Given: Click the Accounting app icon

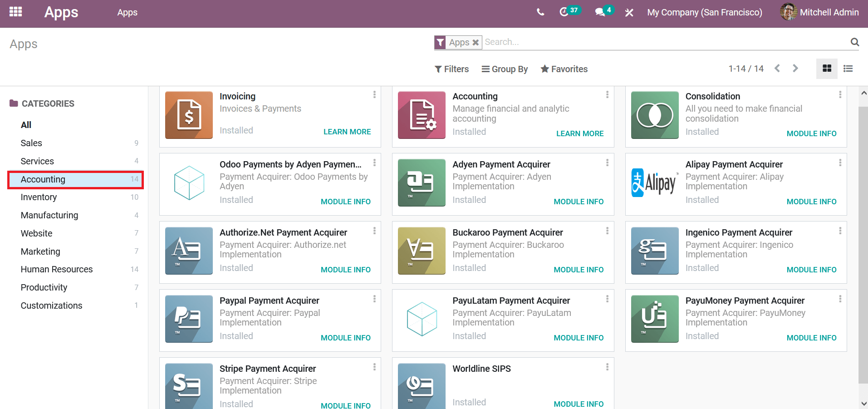Looking at the screenshot, I should pos(422,115).
